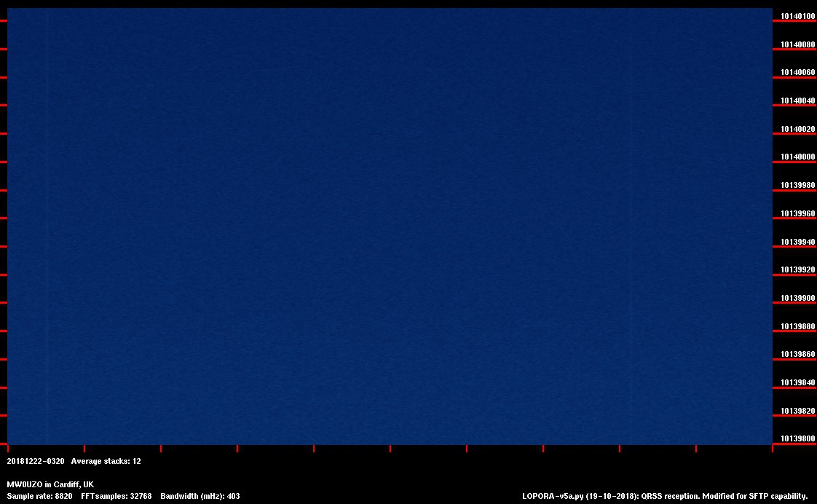
Task: Select the Bandwidth (mHz): 403 label
Action: click(x=201, y=496)
